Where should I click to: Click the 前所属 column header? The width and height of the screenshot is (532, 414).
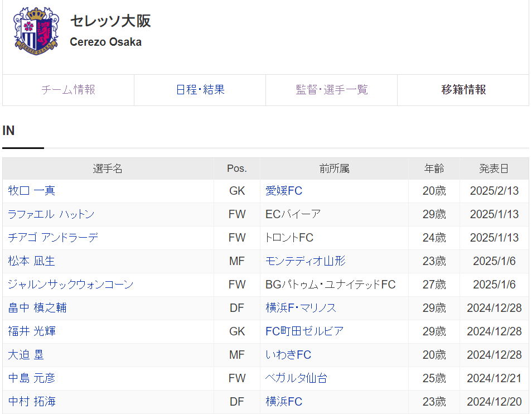(334, 169)
